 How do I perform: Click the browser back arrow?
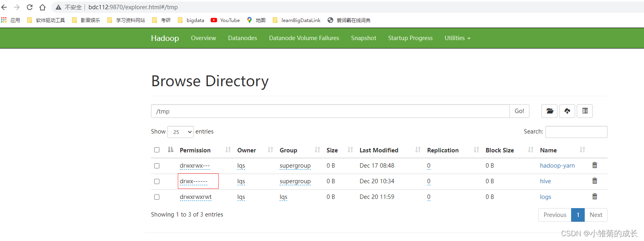click(x=4, y=7)
